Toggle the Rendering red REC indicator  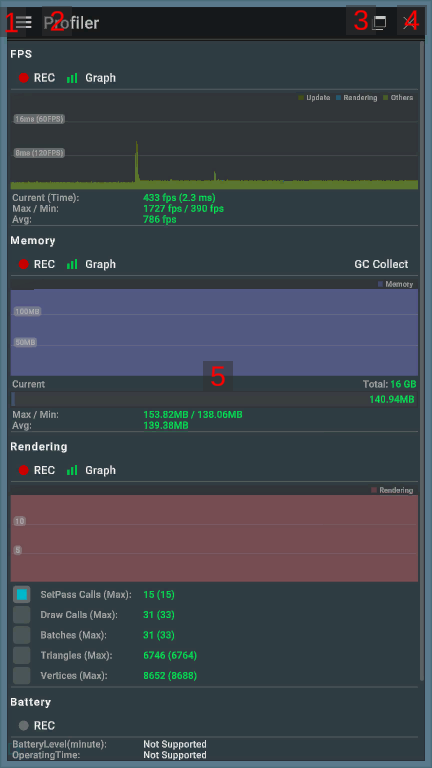[24, 470]
